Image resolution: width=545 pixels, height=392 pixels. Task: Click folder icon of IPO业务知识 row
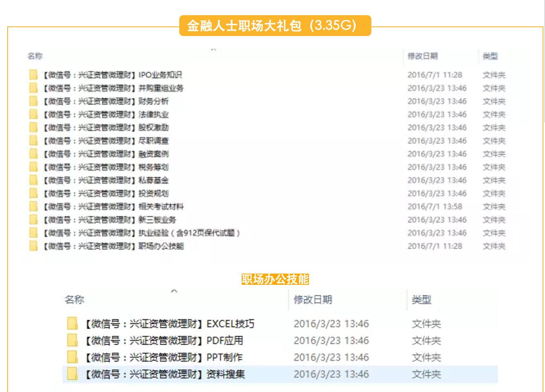(33, 75)
